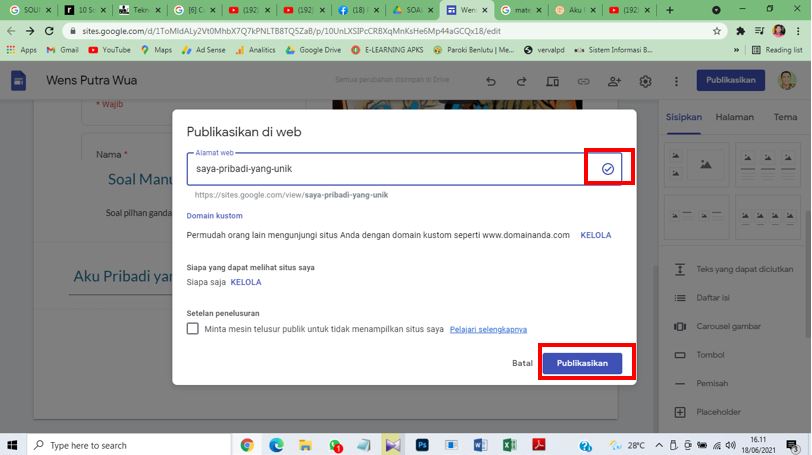Open the Pelajari selengkapnya link
The height and width of the screenshot is (455, 812).
(x=488, y=329)
